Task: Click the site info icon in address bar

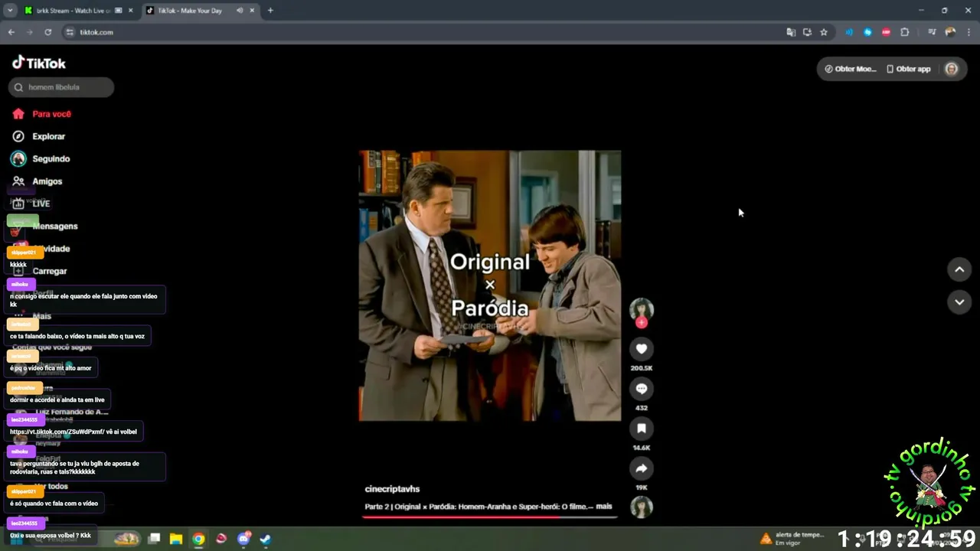Action: (70, 32)
